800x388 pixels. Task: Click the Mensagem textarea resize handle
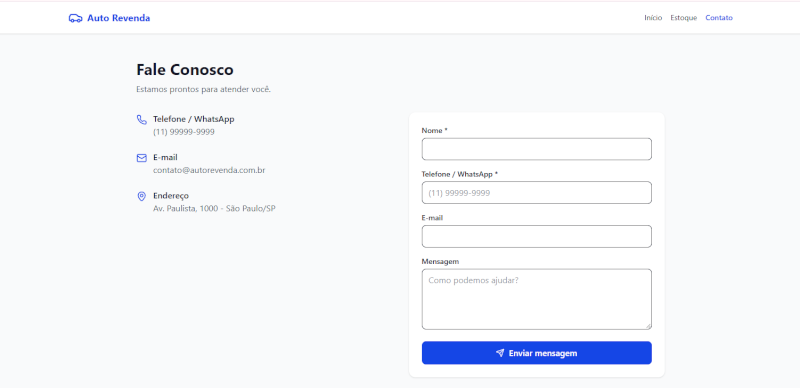pyautogui.click(x=648, y=327)
